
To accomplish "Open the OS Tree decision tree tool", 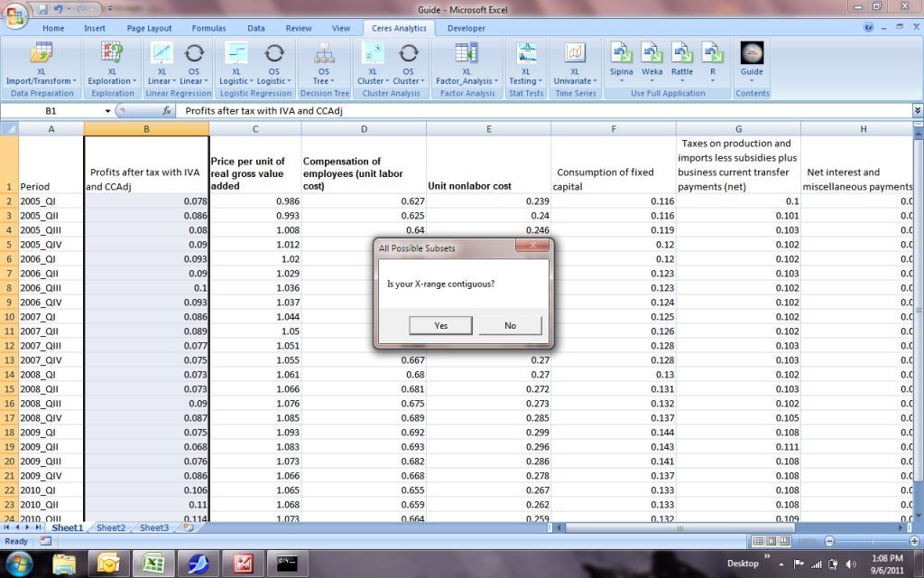I will click(x=324, y=64).
